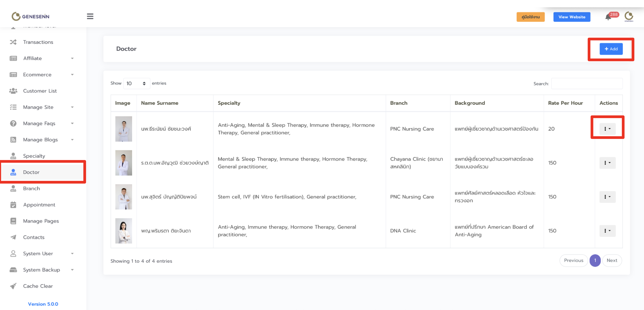Click the hamburger menu toggle icon
644x310 pixels.
click(x=90, y=16)
